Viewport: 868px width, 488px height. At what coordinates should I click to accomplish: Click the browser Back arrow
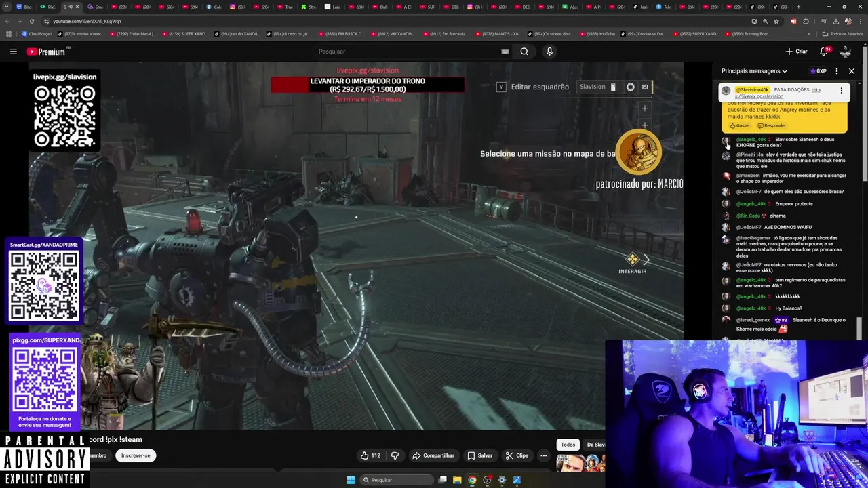[7, 21]
